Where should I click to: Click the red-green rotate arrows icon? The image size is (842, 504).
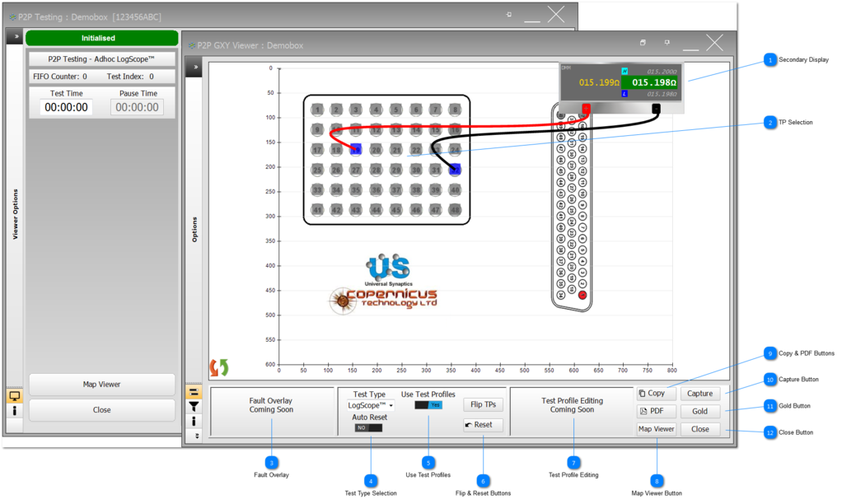click(219, 367)
